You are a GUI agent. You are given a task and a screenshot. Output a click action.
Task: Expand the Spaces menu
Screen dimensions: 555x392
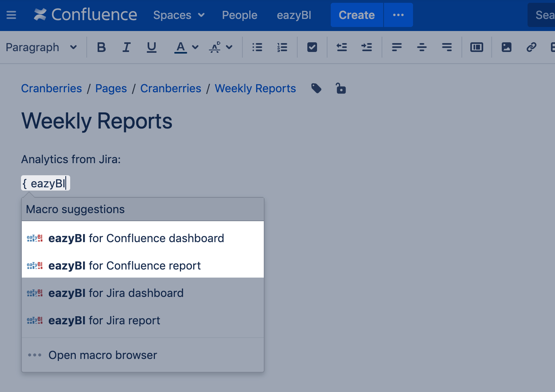[179, 15]
